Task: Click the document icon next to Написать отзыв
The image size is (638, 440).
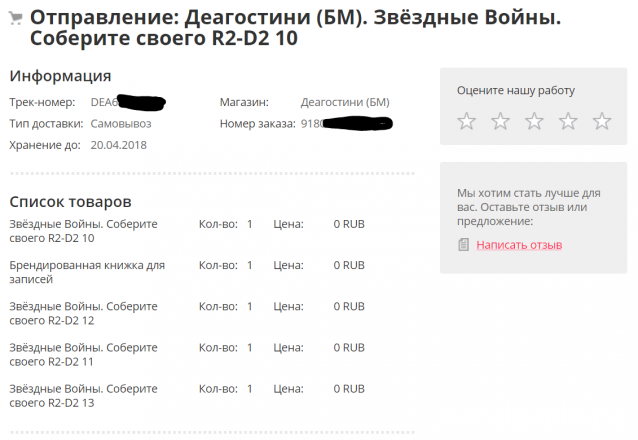Action: tap(463, 245)
